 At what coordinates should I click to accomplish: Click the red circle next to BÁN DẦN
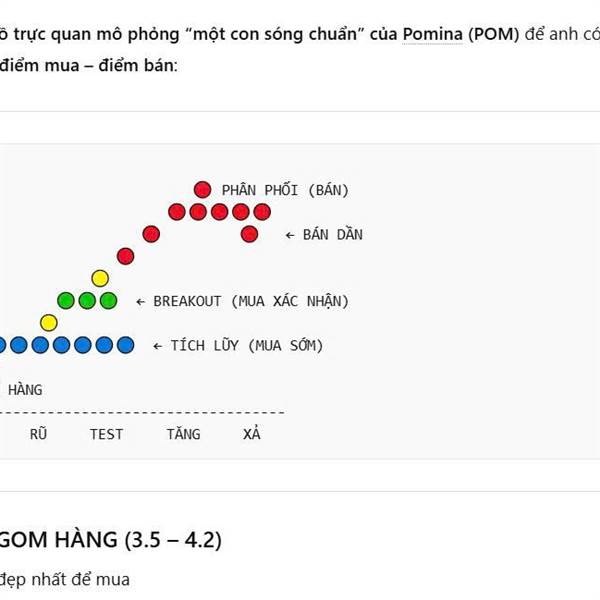(249, 234)
